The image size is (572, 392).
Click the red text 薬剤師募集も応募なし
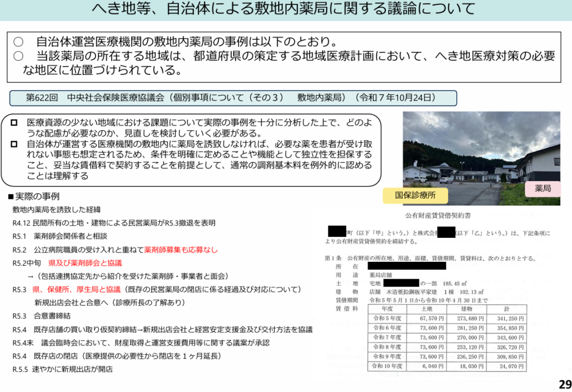[x=181, y=250]
